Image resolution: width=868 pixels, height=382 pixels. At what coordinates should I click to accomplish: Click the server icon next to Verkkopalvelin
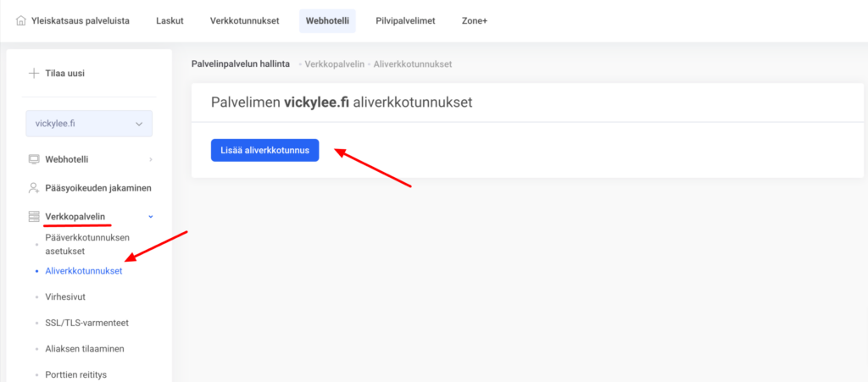click(x=34, y=217)
